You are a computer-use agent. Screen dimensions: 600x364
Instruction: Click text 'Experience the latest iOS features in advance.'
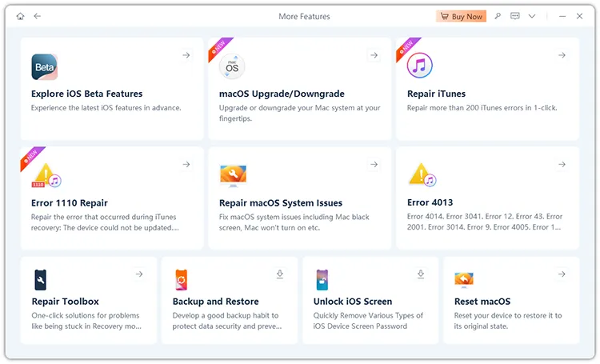click(106, 108)
